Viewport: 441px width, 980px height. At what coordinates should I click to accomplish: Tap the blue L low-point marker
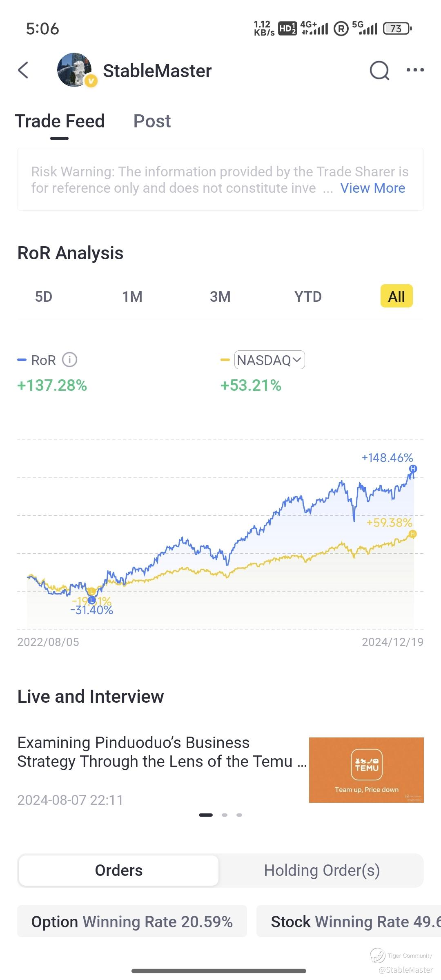[91, 600]
